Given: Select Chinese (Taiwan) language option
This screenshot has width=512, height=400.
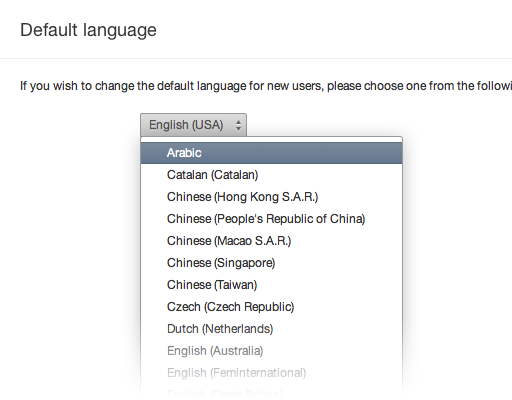Looking at the screenshot, I should click(x=271, y=285).
